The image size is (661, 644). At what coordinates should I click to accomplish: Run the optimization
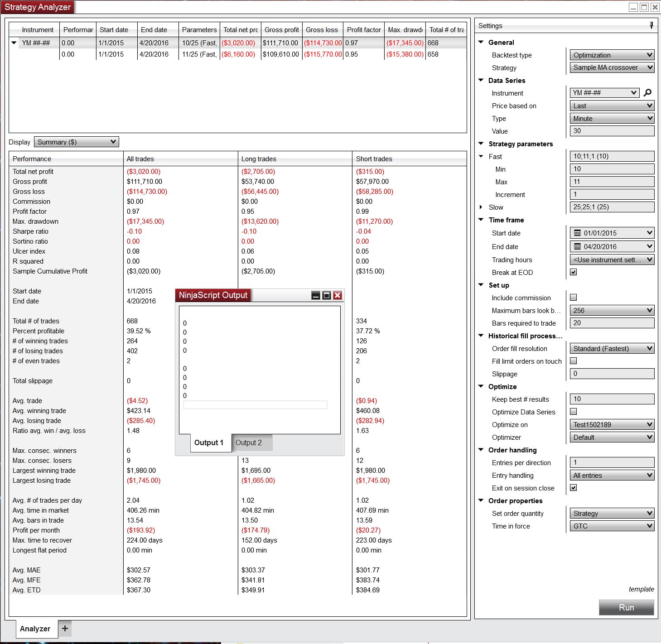tap(627, 607)
